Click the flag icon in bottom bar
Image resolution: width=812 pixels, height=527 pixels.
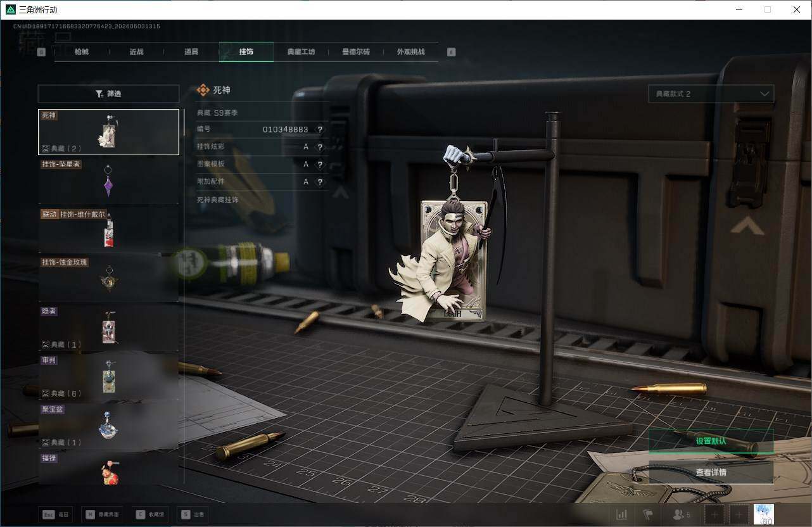[x=648, y=515]
